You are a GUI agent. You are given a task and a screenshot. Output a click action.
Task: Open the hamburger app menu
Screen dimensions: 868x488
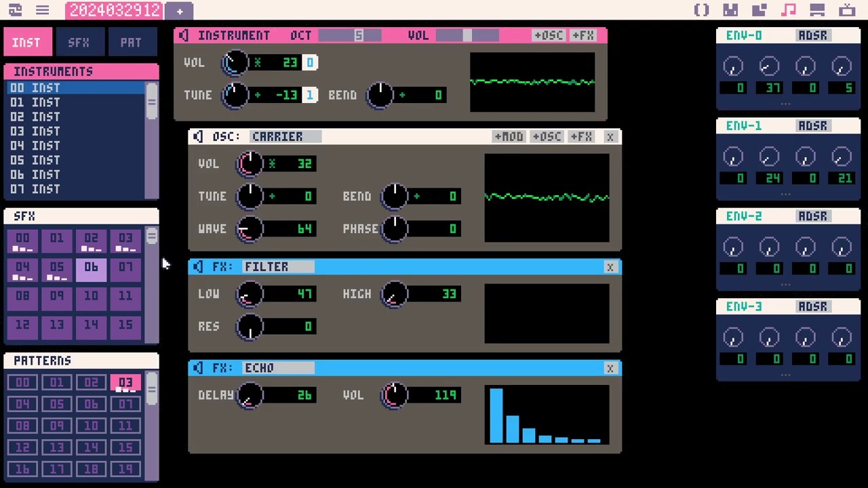coord(42,10)
